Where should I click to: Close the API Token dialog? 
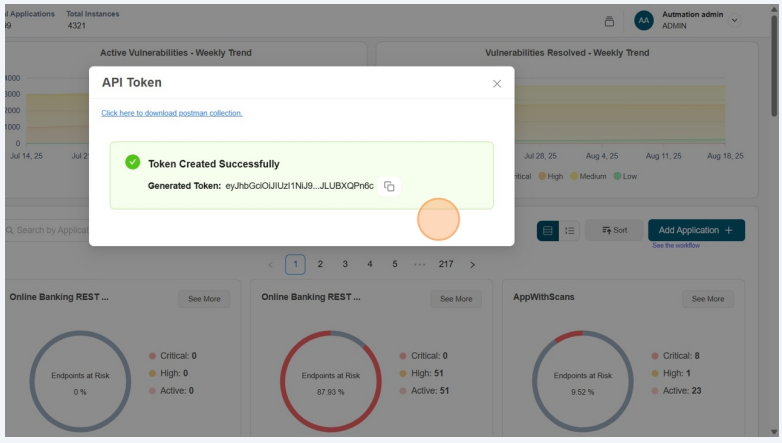click(497, 84)
